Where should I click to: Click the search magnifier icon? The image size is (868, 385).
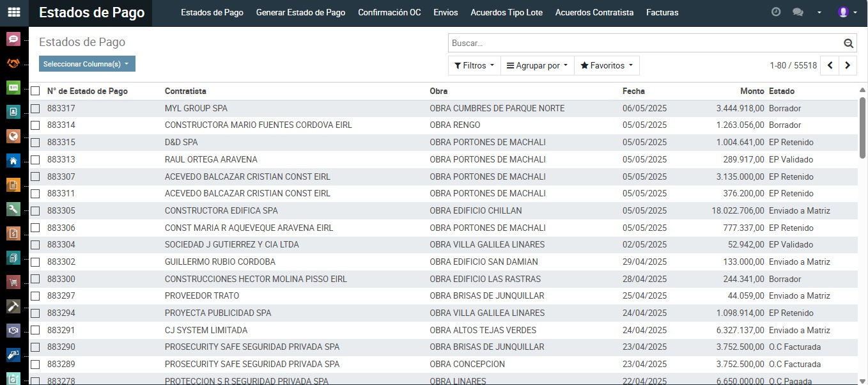(x=848, y=43)
